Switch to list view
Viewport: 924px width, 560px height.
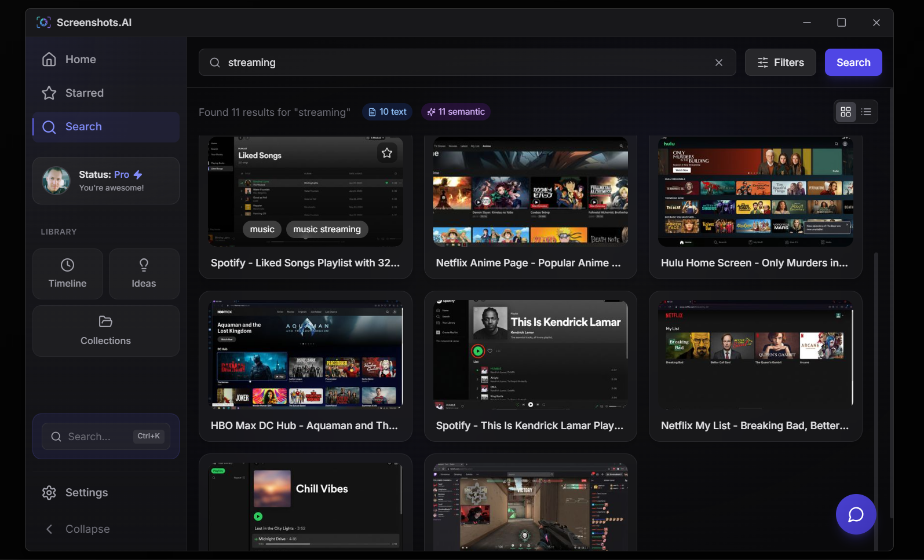(866, 112)
